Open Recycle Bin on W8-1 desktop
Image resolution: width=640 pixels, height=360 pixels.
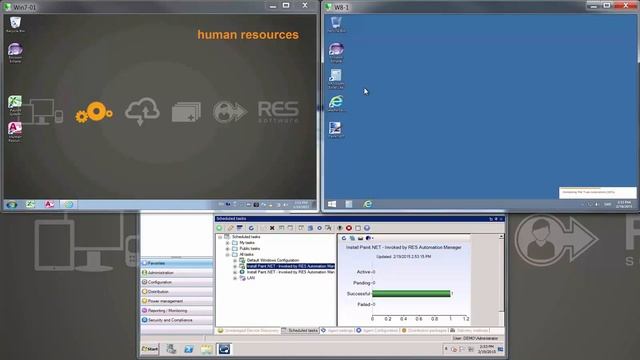pos(336,24)
